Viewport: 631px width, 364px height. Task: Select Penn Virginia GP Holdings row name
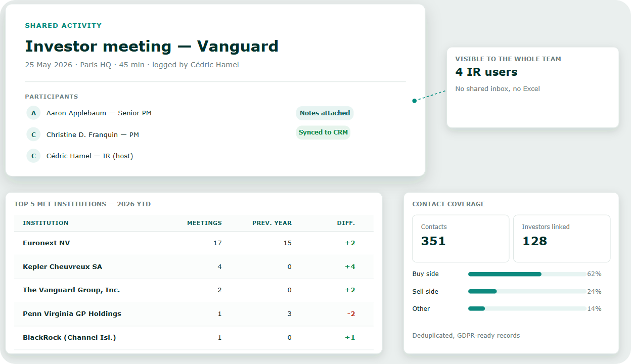pyautogui.click(x=72, y=314)
